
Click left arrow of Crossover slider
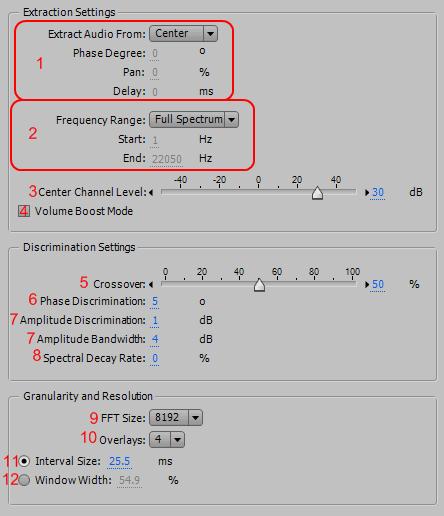151,284
